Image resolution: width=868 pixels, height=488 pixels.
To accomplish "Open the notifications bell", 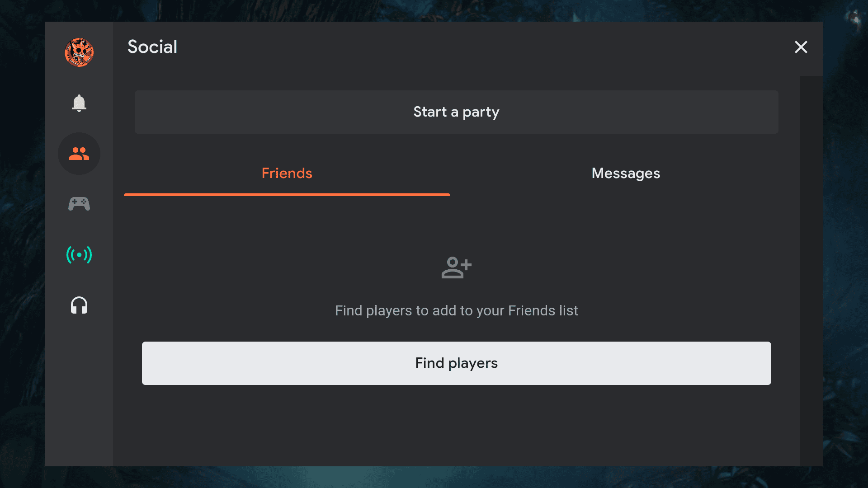I will pos(79,103).
